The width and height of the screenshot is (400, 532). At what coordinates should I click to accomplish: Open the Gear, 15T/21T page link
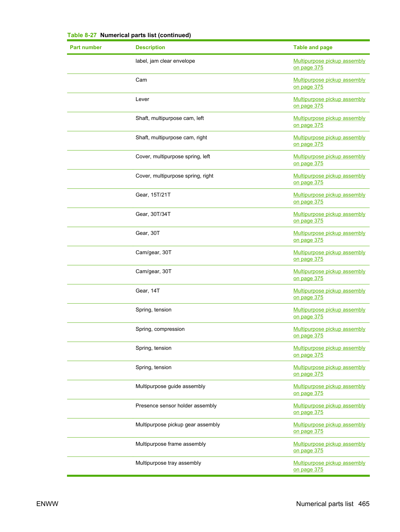click(x=329, y=198)
